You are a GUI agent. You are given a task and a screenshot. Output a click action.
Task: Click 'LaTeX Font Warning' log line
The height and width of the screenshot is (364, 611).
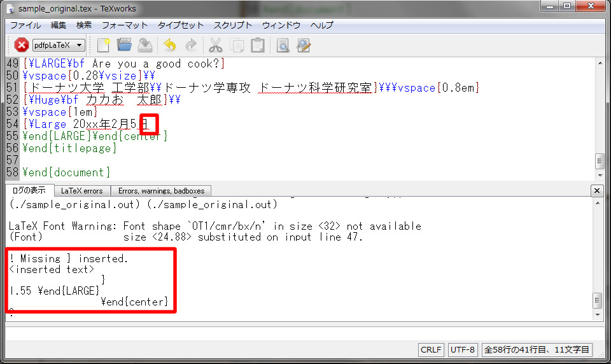[215, 226]
